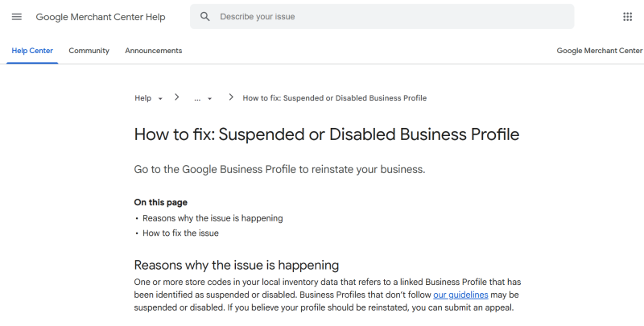Open the Google Merchant Center link
The image size is (644, 326).
tap(599, 51)
